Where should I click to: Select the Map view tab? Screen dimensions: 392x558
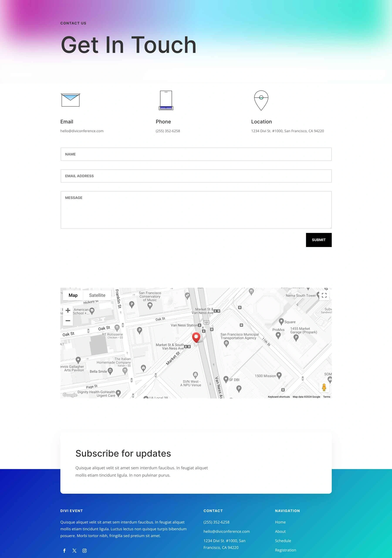click(73, 295)
